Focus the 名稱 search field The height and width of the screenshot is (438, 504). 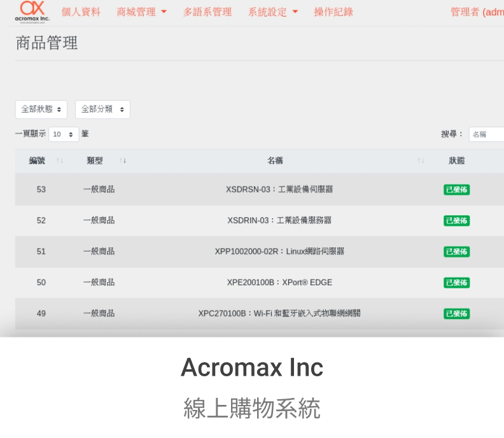pos(486,134)
